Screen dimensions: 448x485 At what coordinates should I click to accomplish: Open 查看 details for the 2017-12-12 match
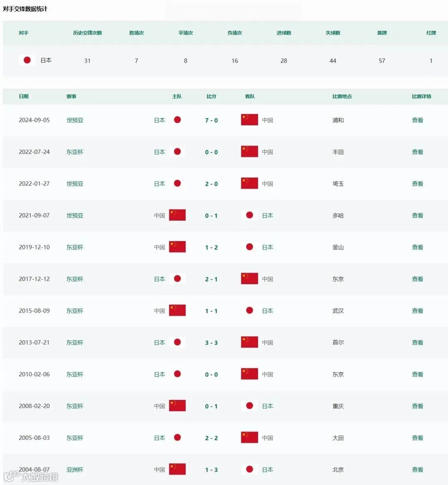point(417,279)
